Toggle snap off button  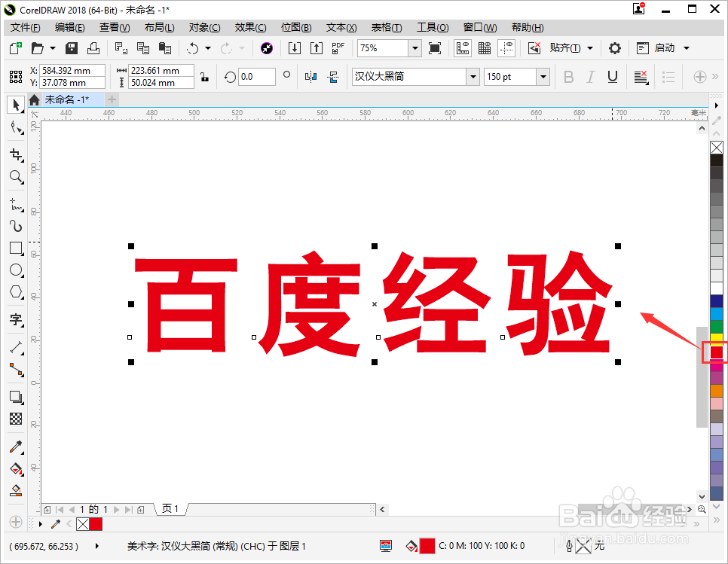click(534, 47)
